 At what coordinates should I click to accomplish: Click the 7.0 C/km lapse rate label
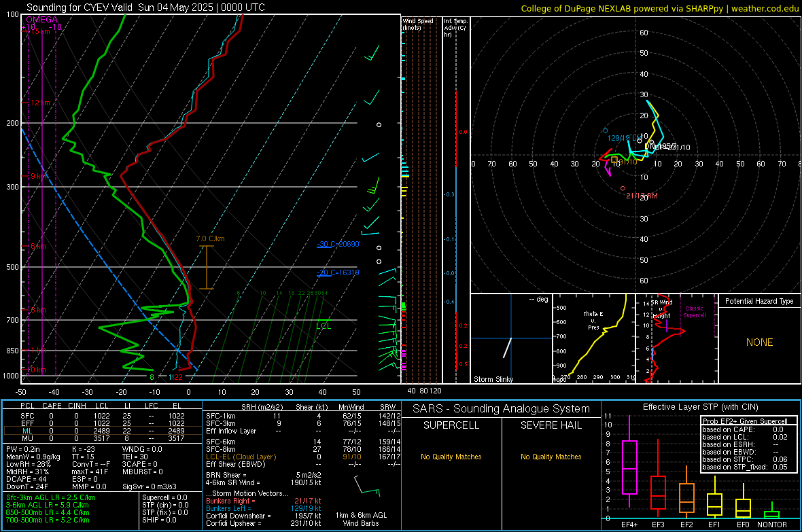[210, 239]
